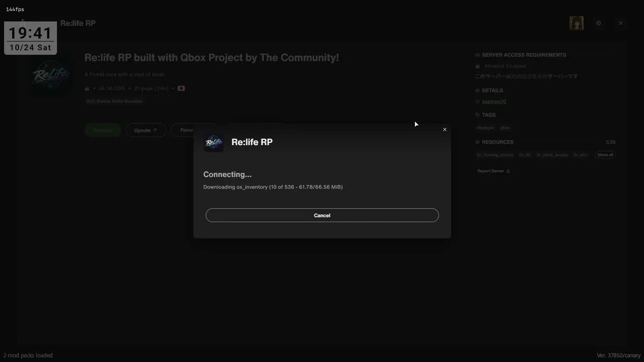
Task: Click the 19:41 clock widget
Action: coord(31,33)
